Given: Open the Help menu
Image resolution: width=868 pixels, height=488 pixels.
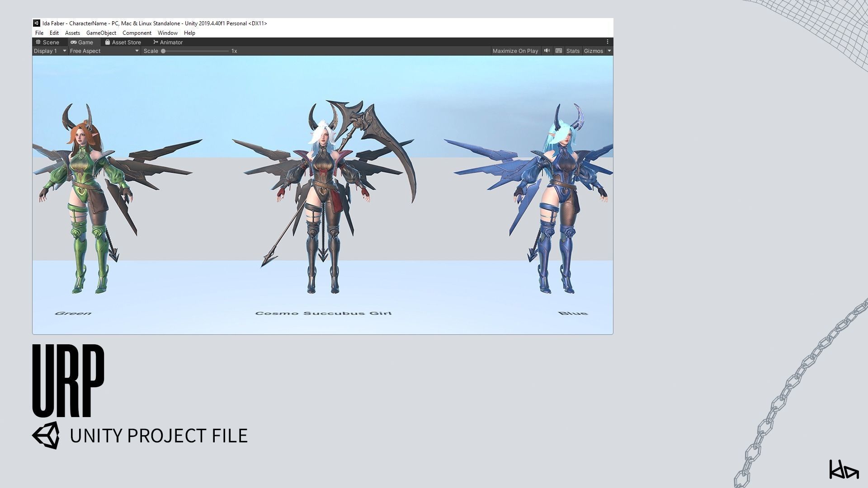Looking at the screenshot, I should point(189,33).
